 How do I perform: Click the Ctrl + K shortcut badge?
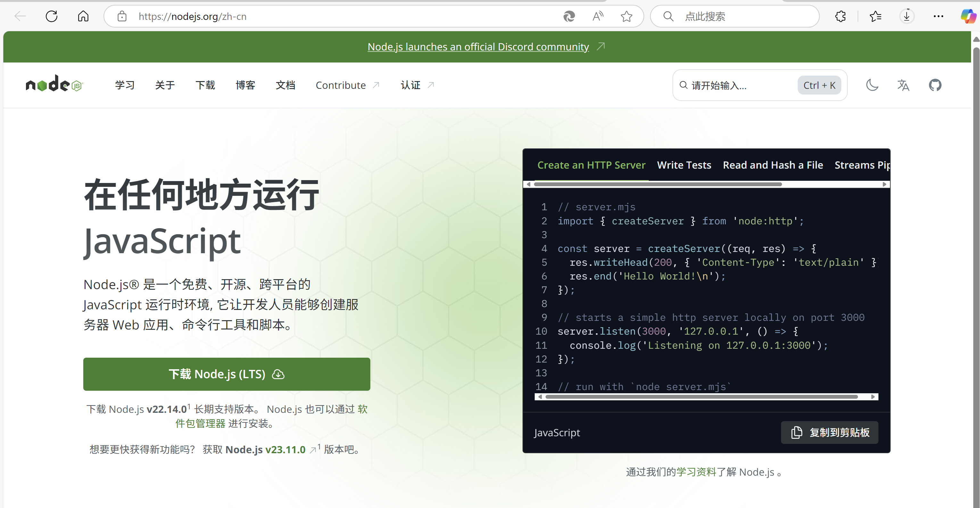coord(819,85)
